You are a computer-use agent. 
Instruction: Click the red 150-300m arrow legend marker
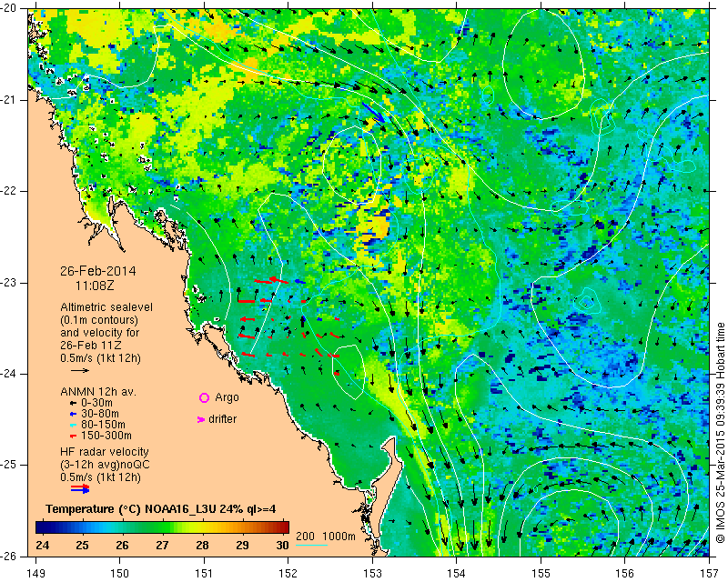coord(73,436)
